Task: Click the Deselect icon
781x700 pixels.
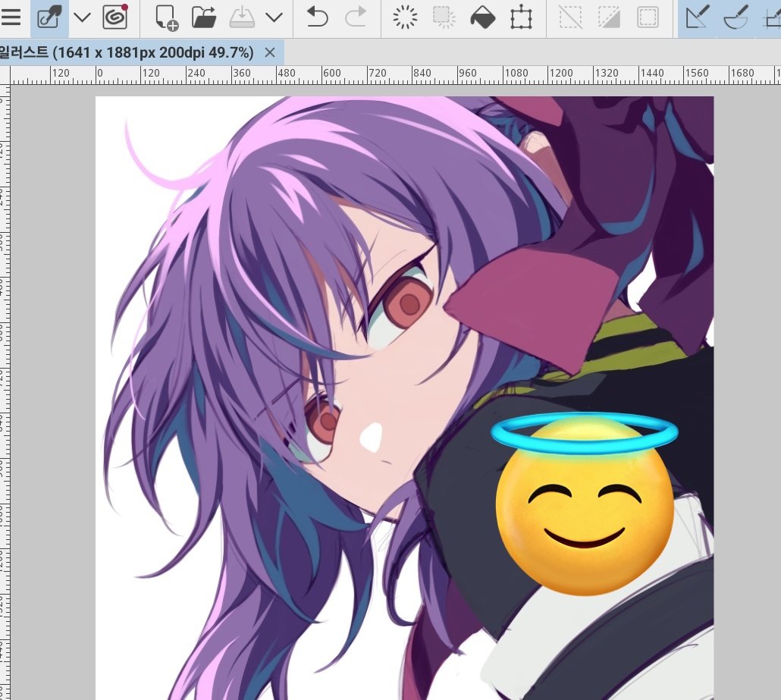Action: coord(570,17)
